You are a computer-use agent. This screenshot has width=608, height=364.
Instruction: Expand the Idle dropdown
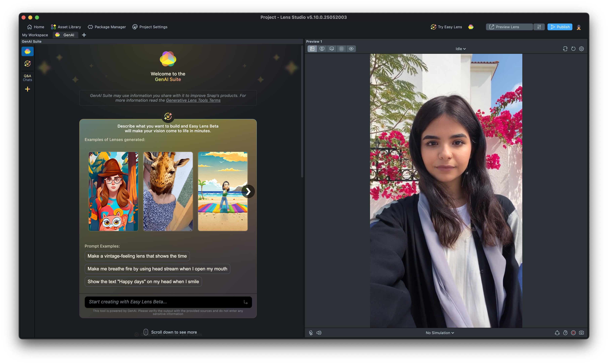click(460, 49)
